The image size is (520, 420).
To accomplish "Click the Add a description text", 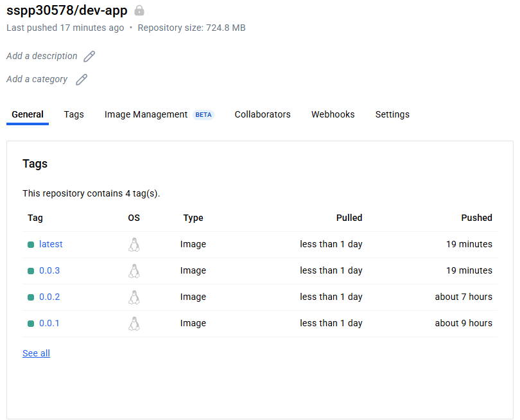I will (x=42, y=56).
